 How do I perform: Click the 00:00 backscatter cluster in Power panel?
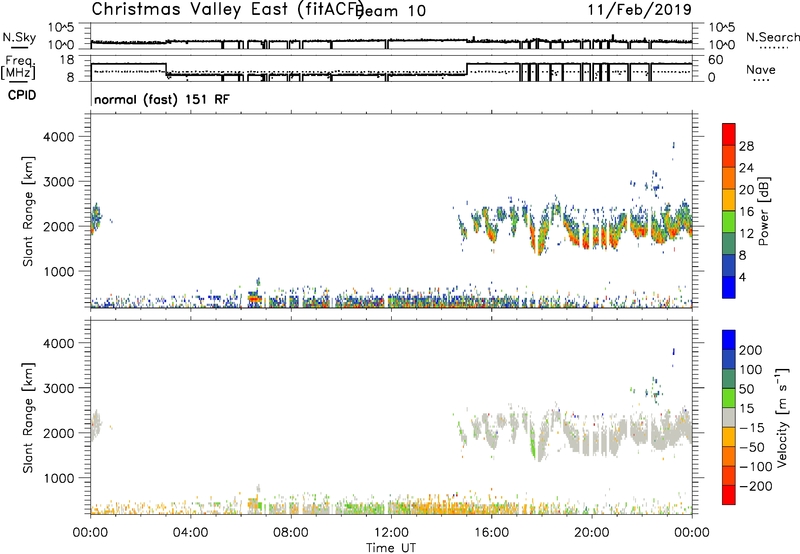click(95, 218)
